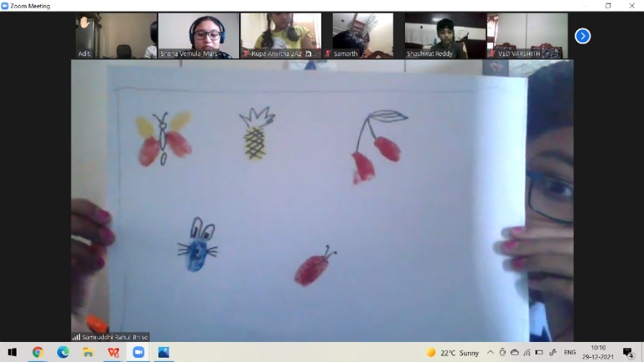
Task: Select Shashwat Reddy's video thumbnail
Action: pyautogui.click(x=445, y=35)
